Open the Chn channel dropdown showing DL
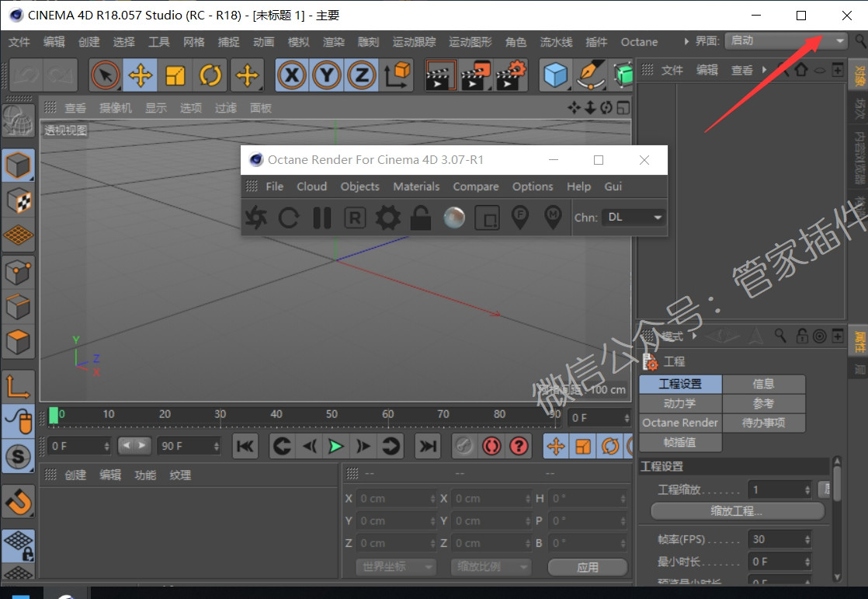868x599 pixels. 634,218
